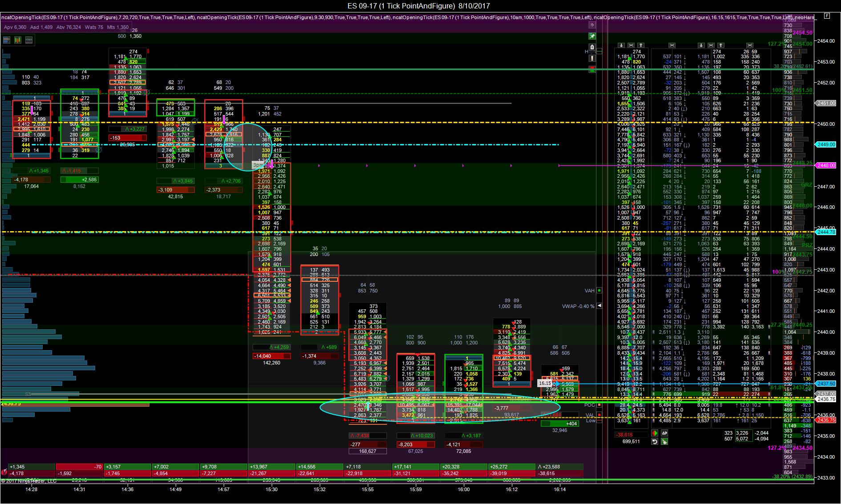Viewport: 841px width, 504px height.
Task: Click the 3pm time label on chart
Action: click(x=258, y=165)
